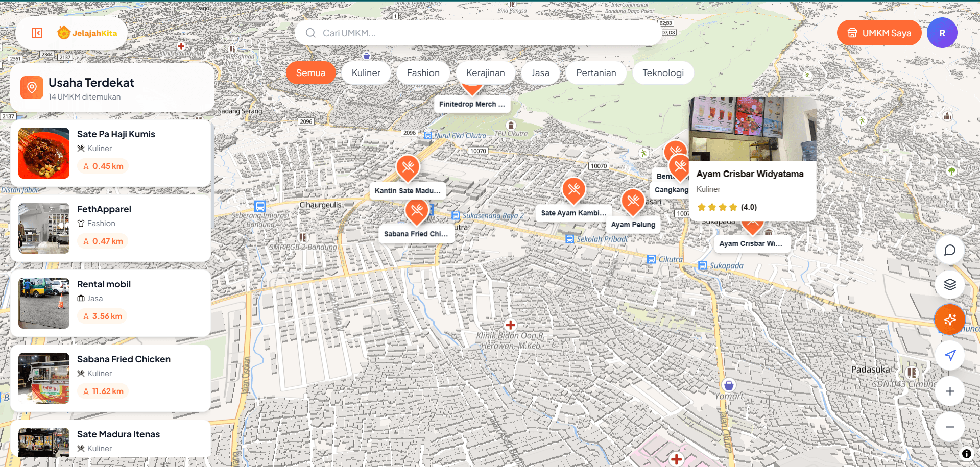
Task: Zoom out the map with minus
Action: 950,427
